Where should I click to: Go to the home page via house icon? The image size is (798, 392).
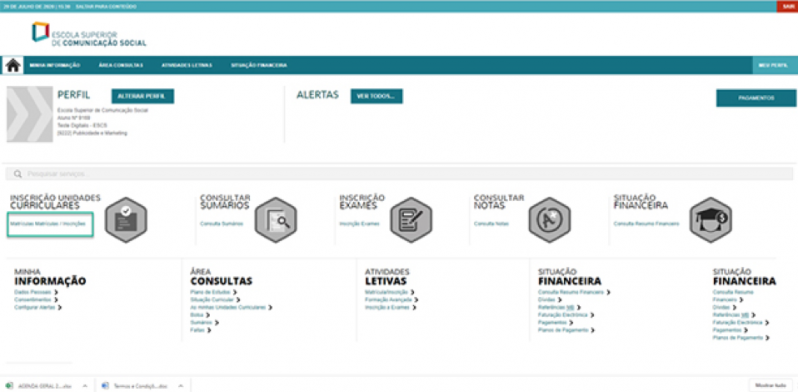point(13,66)
